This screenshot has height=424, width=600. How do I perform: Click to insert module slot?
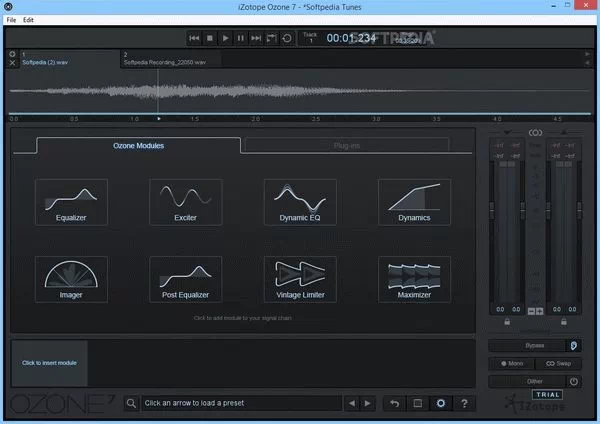click(x=49, y=363)
